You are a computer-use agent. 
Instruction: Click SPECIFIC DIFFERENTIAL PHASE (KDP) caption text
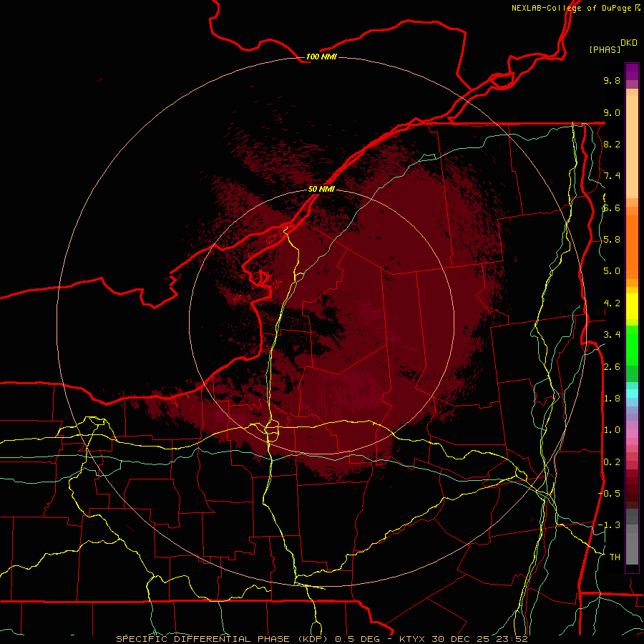(224, 639)
